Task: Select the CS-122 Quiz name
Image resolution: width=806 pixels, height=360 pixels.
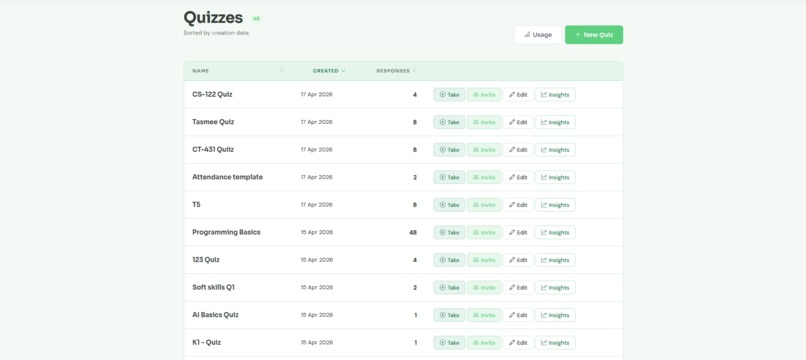Action: (212, 95)
